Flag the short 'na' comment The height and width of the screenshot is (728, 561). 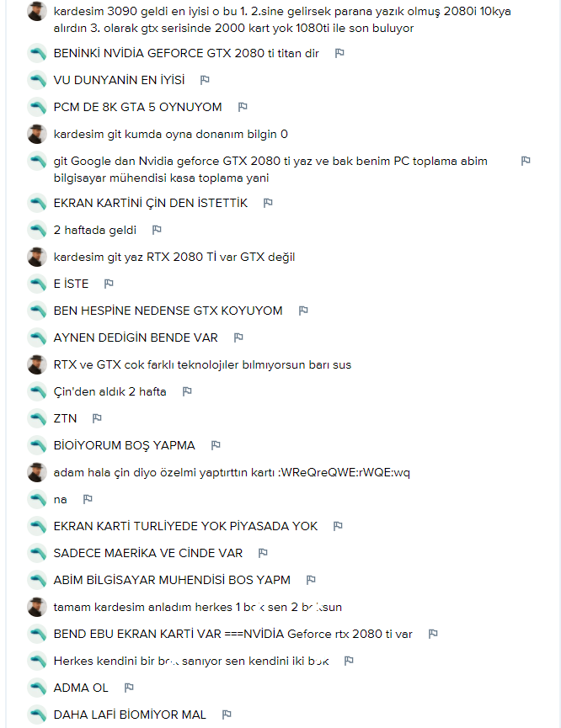(x=88, y=498)
